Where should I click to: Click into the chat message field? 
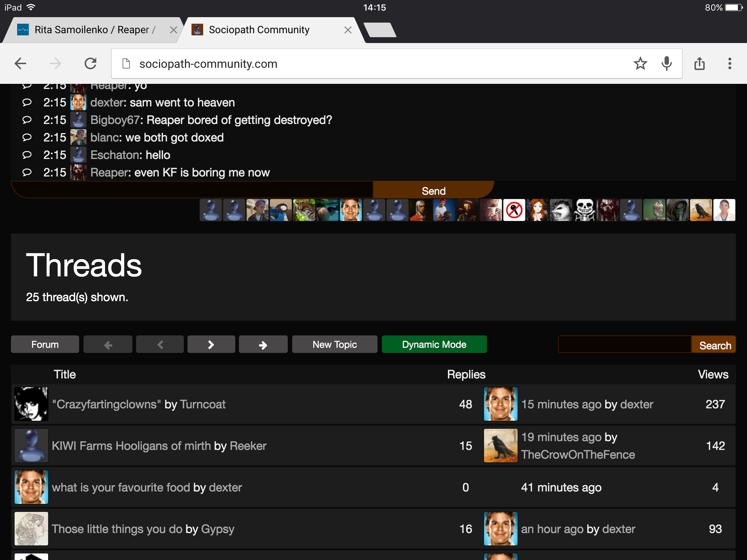click(x=192, y=190)
